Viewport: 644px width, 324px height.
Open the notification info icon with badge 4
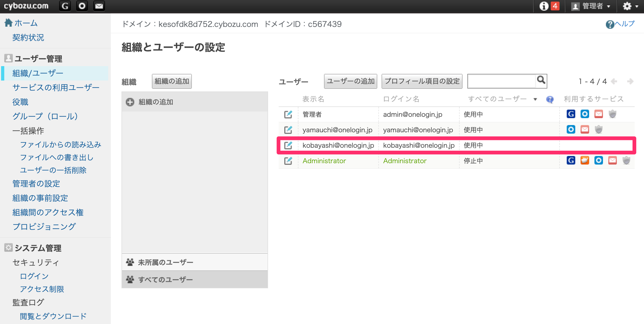(549, 6)
